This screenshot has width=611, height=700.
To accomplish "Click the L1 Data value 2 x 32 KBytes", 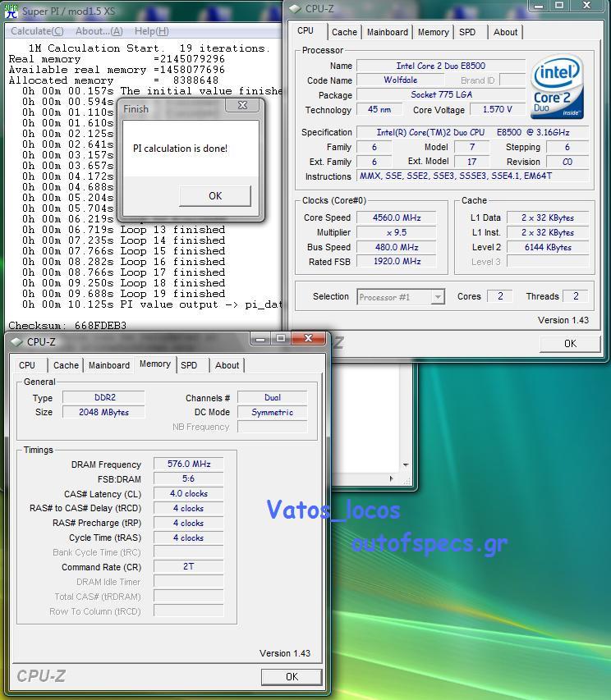I will click(548, 217).
